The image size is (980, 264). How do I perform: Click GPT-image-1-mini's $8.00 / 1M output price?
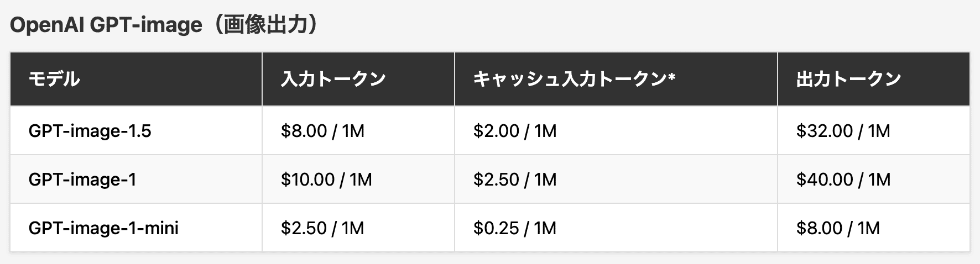click(x=838, y=228)
